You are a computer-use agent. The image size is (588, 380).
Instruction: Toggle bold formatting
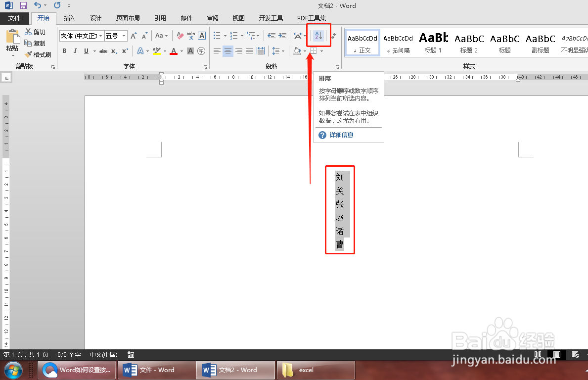[x=64, y=50]
